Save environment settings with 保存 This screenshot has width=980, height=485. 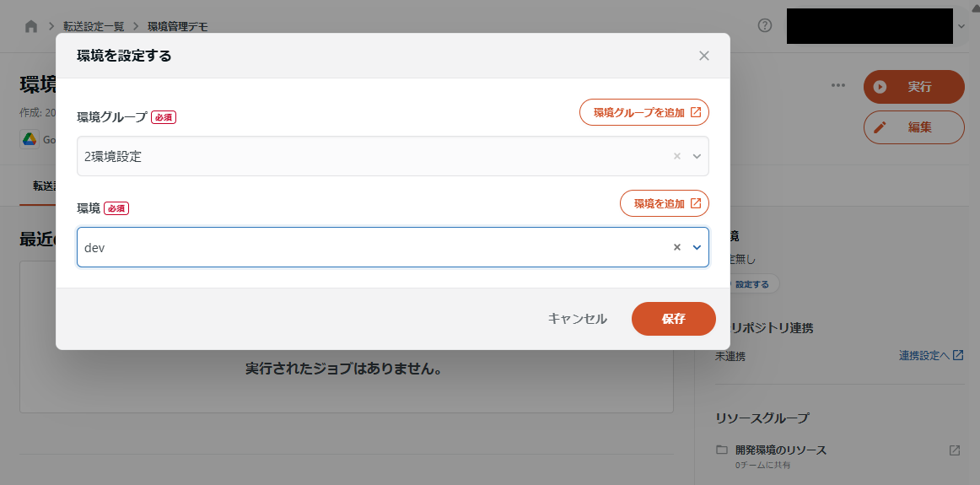coord(673,319)
